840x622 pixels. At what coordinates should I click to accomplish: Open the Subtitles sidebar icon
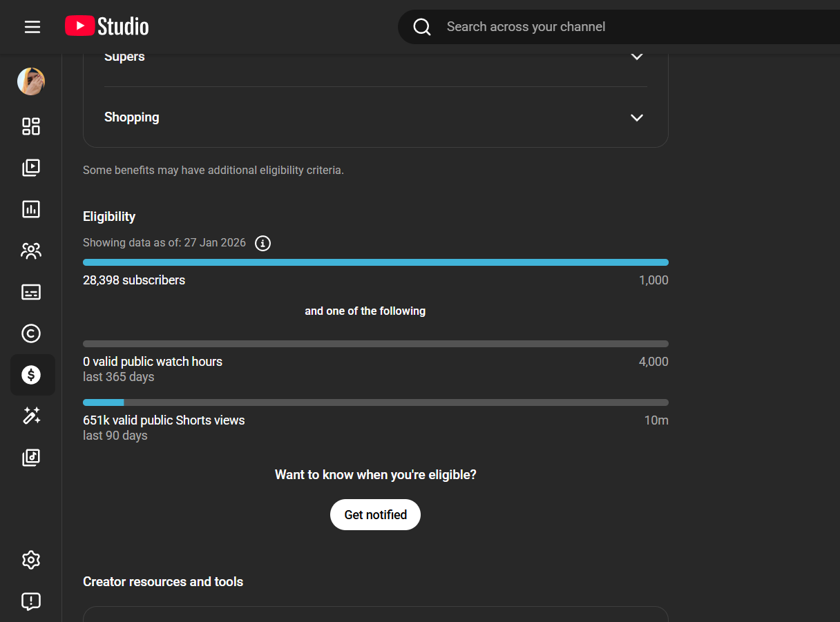pyautogui.click(x=31, y=292)
